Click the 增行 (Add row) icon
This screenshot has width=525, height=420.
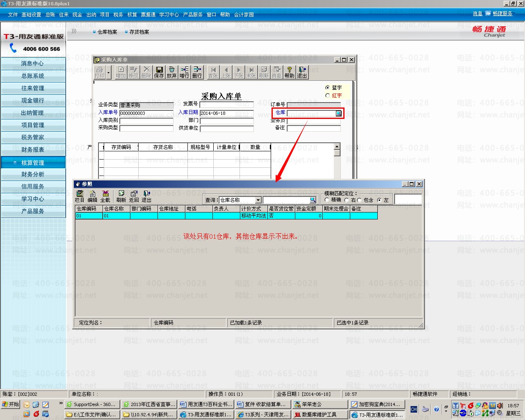(185, 72)
